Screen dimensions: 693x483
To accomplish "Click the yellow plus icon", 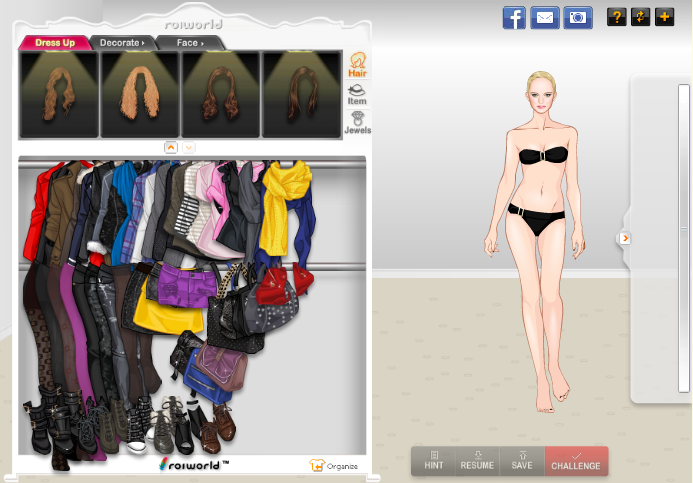I will click(x=665, y=17).
